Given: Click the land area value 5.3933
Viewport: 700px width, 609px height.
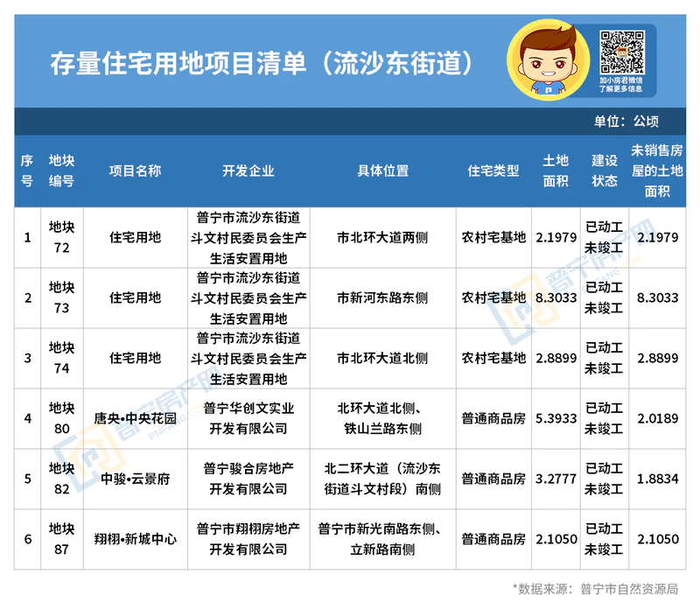Looking at the screenshot, I should 555,418.
